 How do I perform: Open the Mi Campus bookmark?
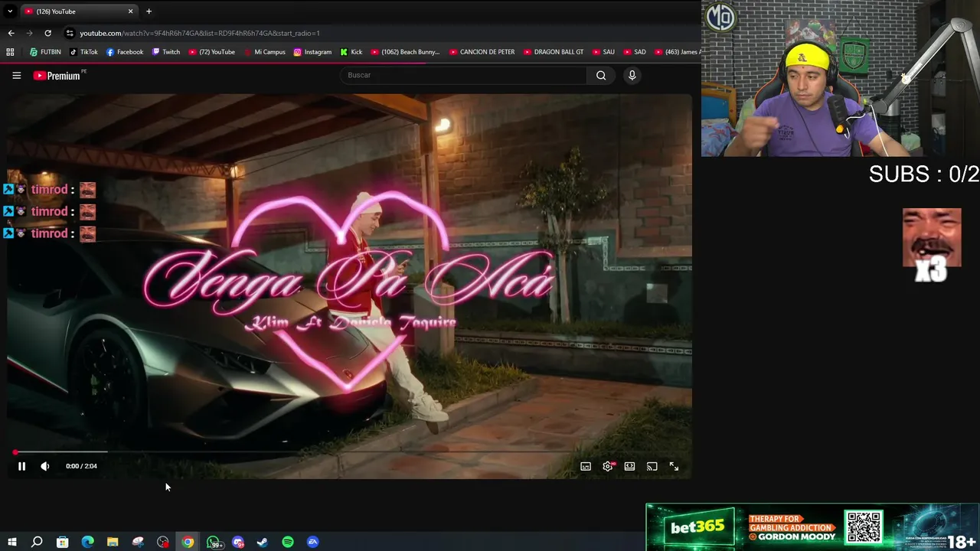tap(264, 52)
